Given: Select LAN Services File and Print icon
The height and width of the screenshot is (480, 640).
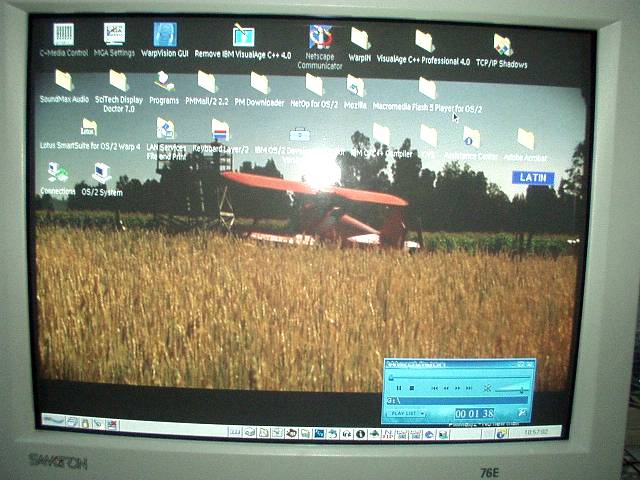Looking at the screenshot, I should coord(166,129).
